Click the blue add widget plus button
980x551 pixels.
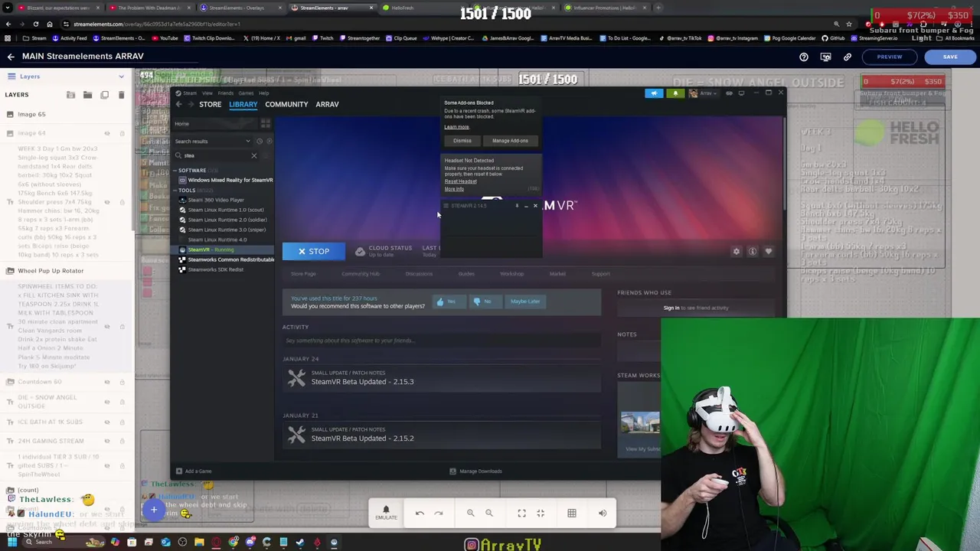(x=153, y=510)
